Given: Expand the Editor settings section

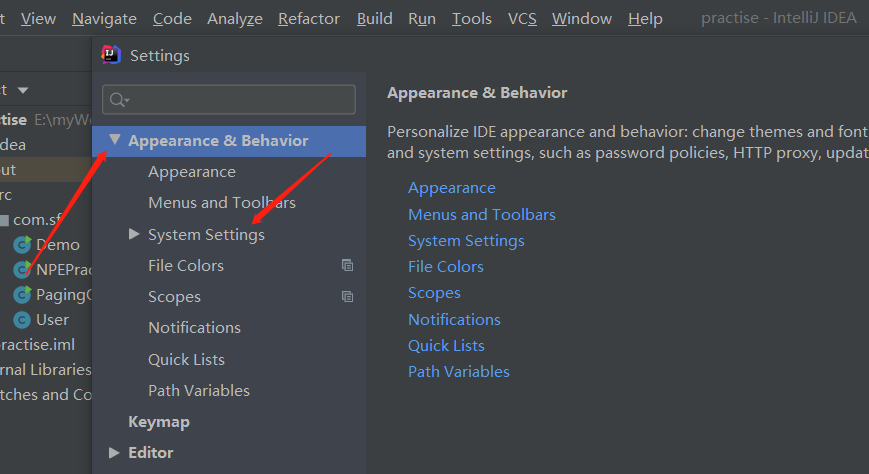Looking at the screenshot, I should (x=114, y=452).
